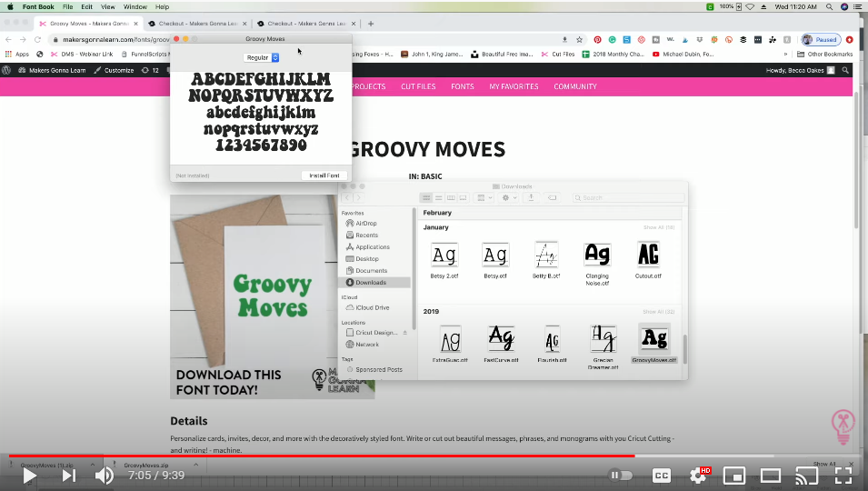Skip to the next video
Image resolution: width=868 pixels, height=491 pixels.
(69, 476)
